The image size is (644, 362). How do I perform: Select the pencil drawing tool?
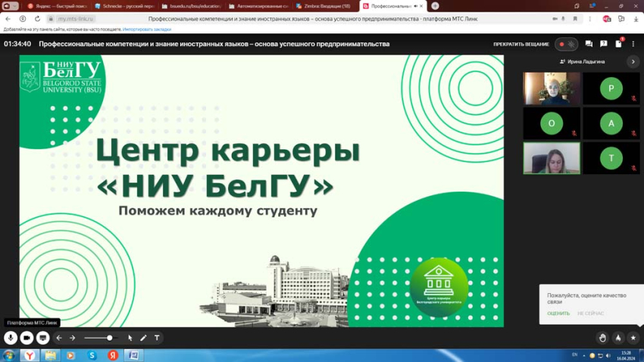(143, 338)
